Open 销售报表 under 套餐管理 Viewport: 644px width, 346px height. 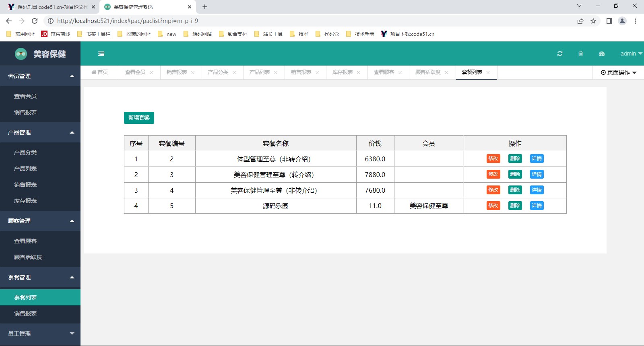pyautogui.click(x=40, y=313)
